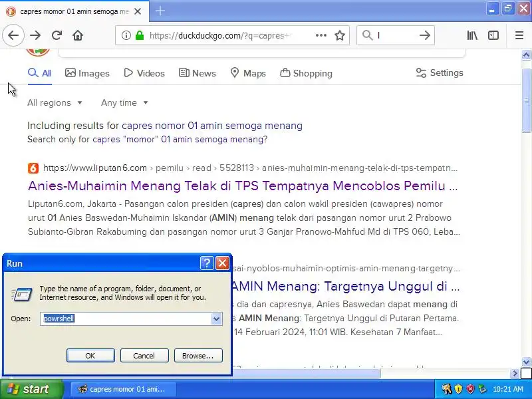Select the All search tab
Image resolution: width=532 pixels, height=399 pixels.
[39, 73]
